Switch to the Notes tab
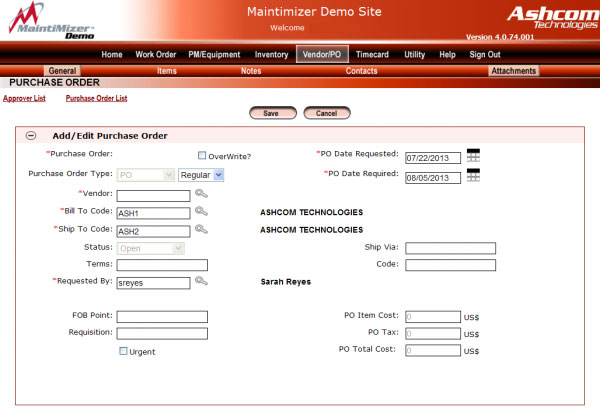Image resolution: width=602 pixels, height=408 pixels. click(x=251, y=71)
